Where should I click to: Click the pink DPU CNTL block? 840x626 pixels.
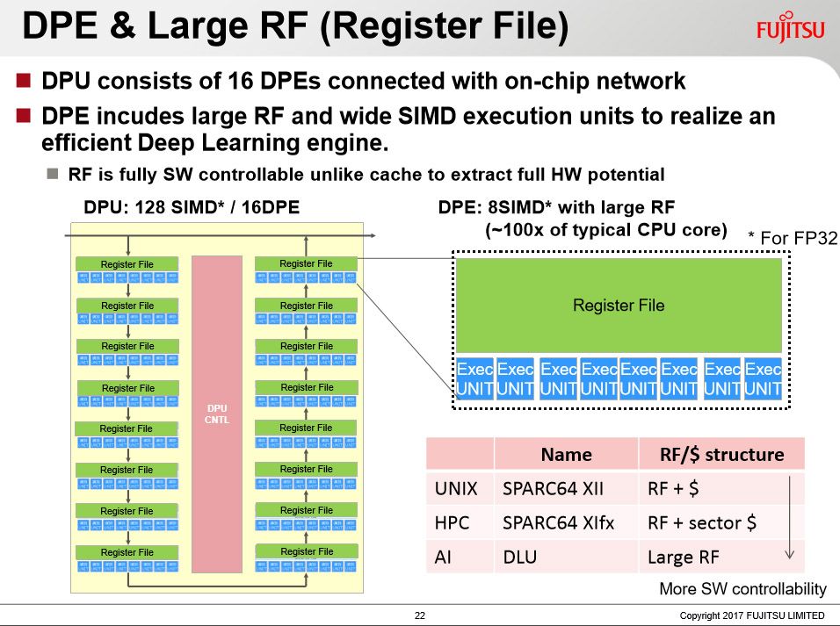click(x=217, y=414)
